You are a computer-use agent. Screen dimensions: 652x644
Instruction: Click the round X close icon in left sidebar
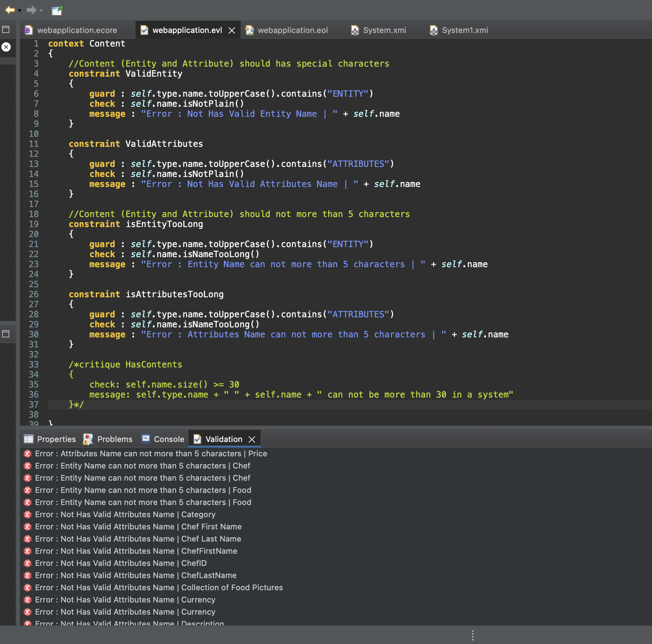tap(6, 47)
